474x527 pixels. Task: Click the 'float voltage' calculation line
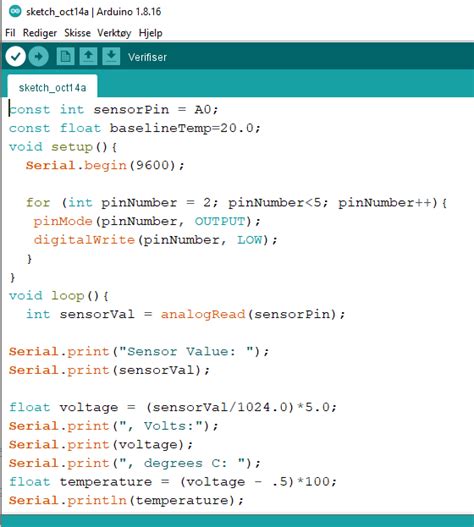point(173,407)
